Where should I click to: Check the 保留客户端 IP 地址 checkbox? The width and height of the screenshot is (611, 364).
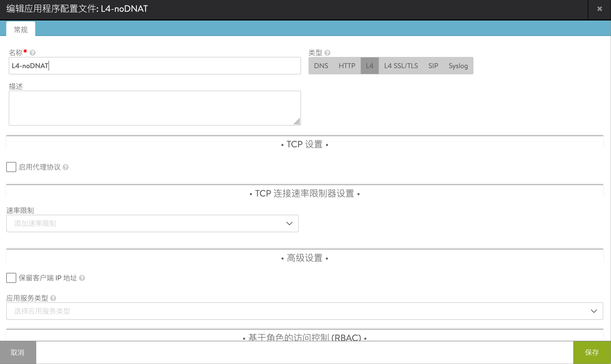[11, 278]
